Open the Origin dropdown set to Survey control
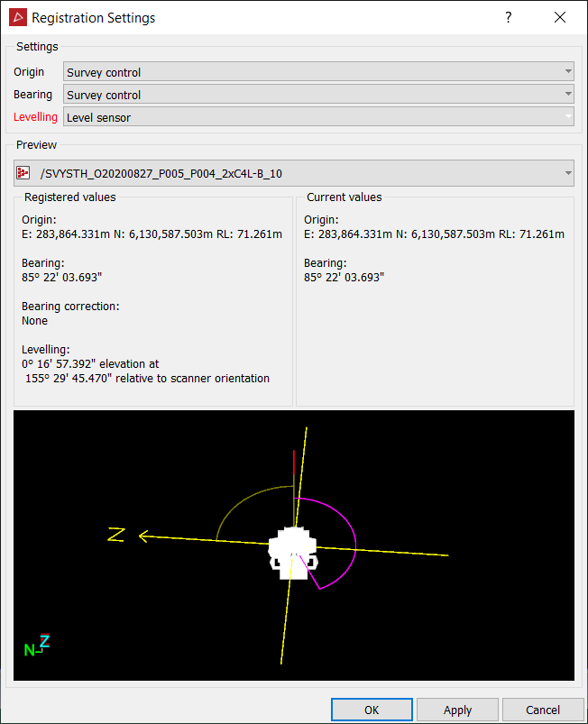 (318, 72)
